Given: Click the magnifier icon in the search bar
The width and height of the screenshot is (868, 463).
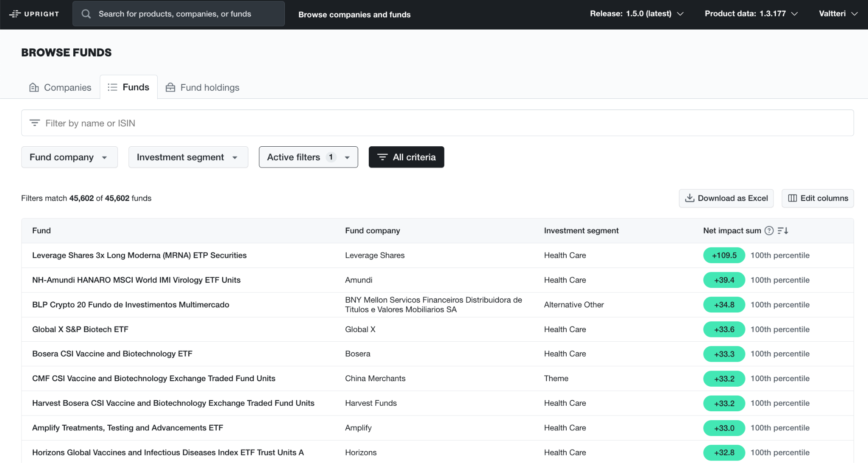Looking at the screenshot, I should click(86, 14).
